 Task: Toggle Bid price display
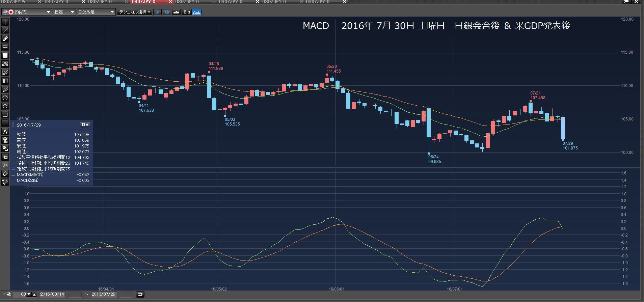click(187, 12)
